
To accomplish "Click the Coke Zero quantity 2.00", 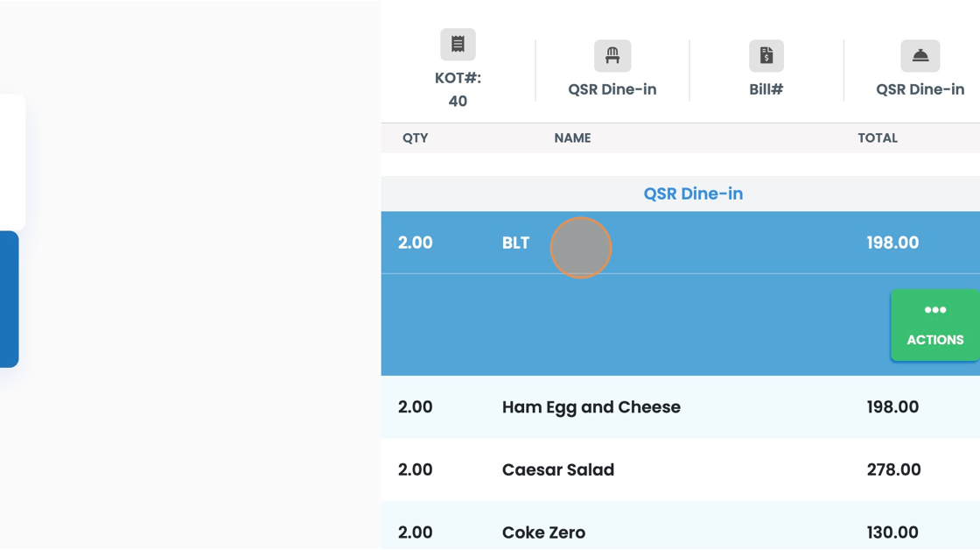I will coord(415,532).
